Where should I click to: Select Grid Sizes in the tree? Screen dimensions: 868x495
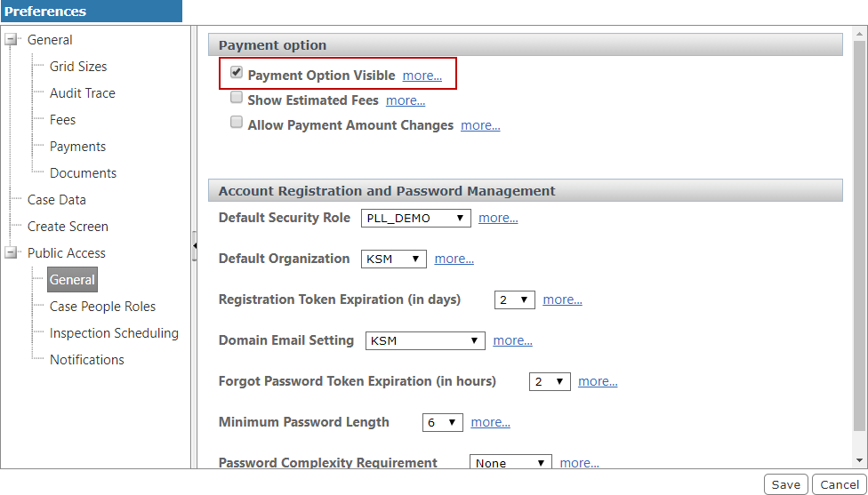pos(78,67)
